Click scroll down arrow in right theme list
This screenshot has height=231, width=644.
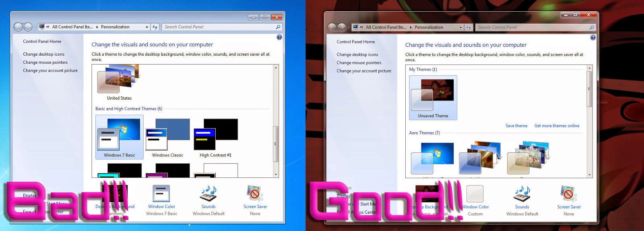click(x=590, y=175)
